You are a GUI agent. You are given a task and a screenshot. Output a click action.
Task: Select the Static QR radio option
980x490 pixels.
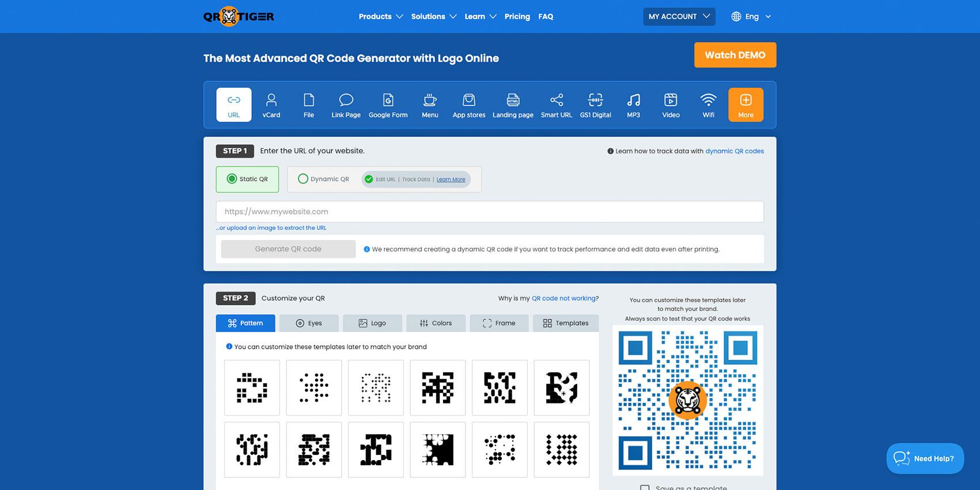(x=232, y=179)
